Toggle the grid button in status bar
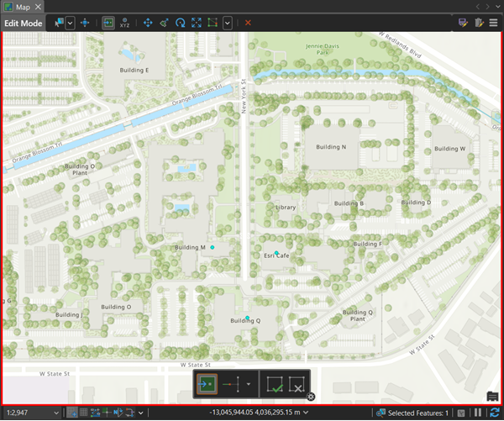This screenshot has width=504, height=421. [83, 413]
